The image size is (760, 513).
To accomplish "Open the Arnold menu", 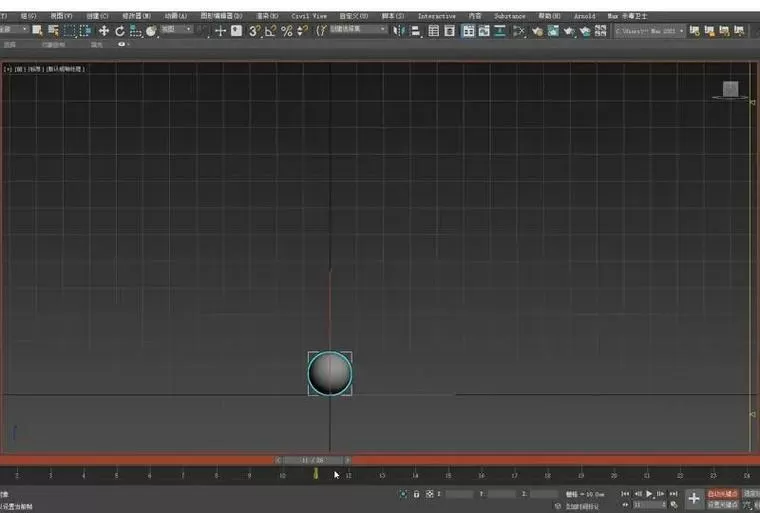I will pos(585,16).
